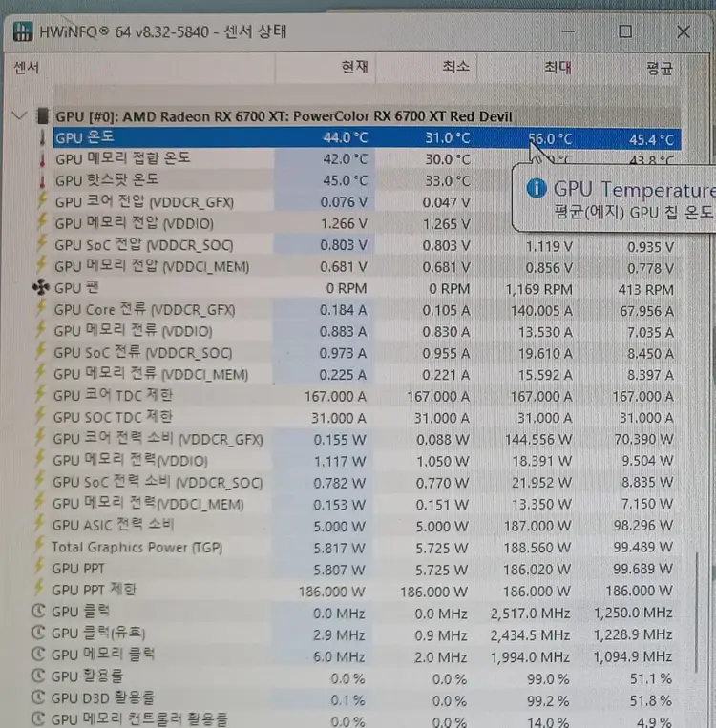Click the lightning icon of GPU 메모리 전력(VDDIO)
Viewport: 716px width, 728px height.
pos(39,460)
